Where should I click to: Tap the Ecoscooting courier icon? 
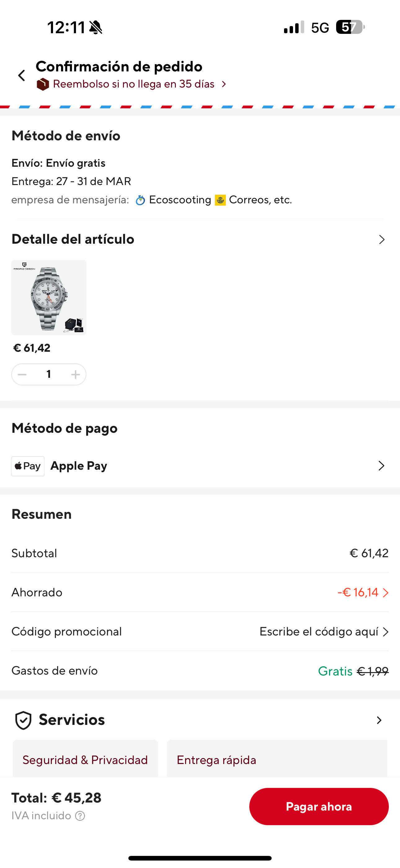click(x=140, y=200)
